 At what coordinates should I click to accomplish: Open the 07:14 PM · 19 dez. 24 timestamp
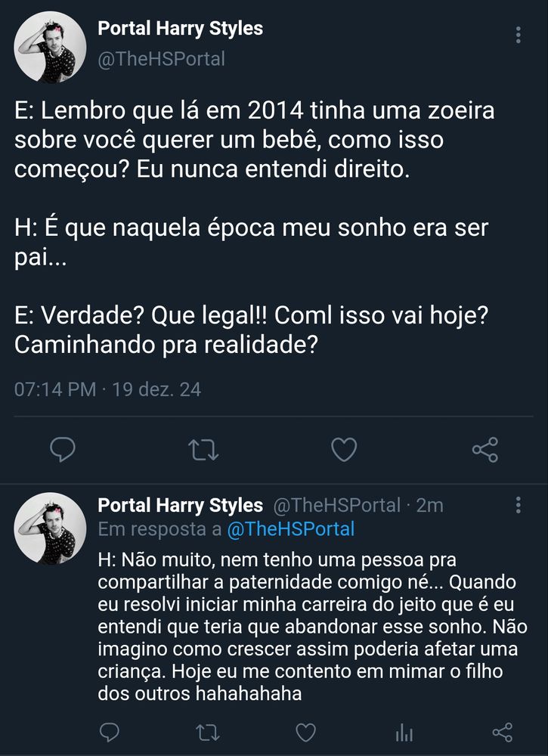click(108, 389)
